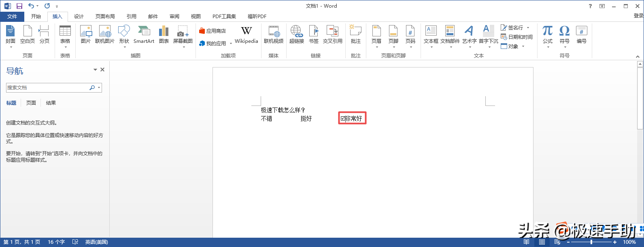Toggle the checked box before 非常好
644x247 pixels.
click(x=343, y=118)
